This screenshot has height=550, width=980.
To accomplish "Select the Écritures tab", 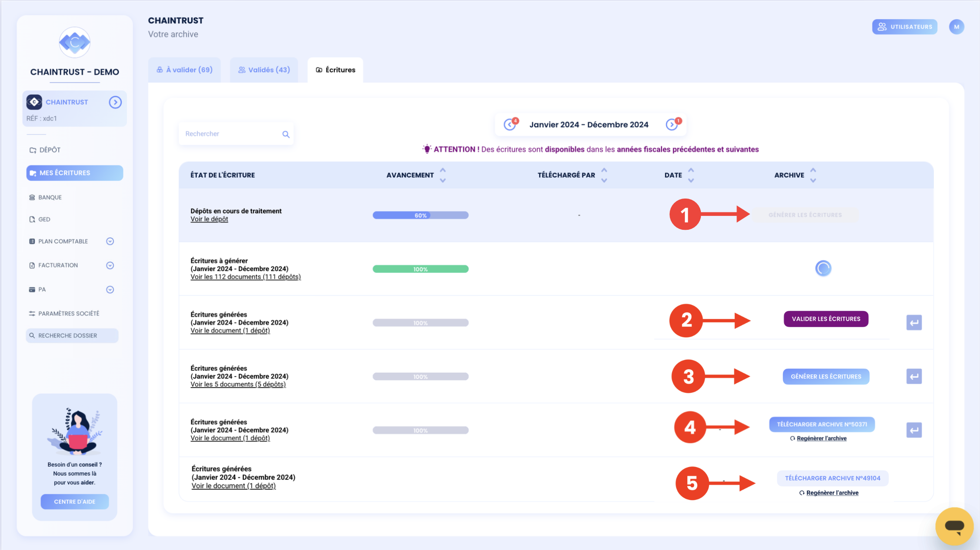I will coord(335,70).
